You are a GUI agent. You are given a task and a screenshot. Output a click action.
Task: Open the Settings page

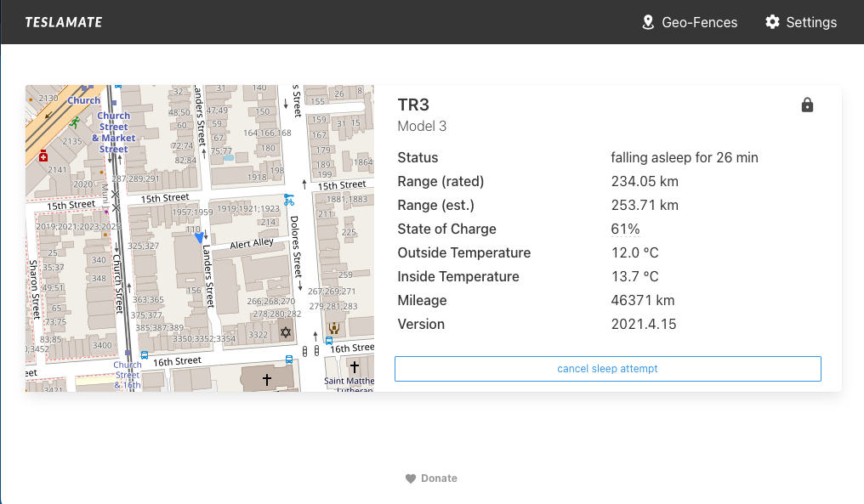(810, 22)
